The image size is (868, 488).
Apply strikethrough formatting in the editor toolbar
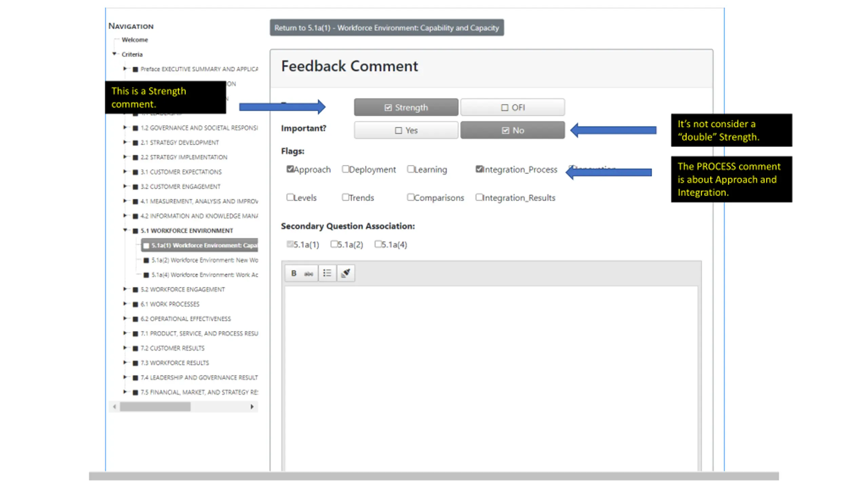(x=308, y=273)
